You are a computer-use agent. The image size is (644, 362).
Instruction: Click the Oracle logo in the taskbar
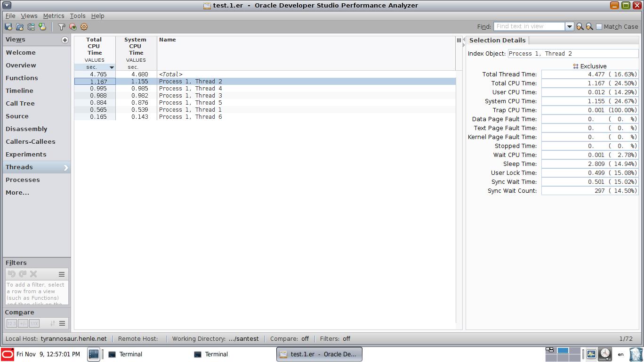7,354
